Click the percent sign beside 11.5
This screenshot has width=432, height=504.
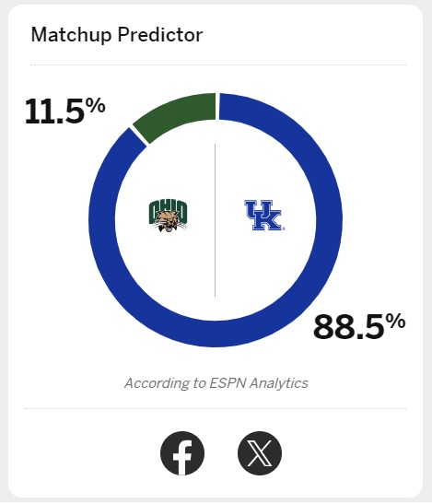(97, 105)
